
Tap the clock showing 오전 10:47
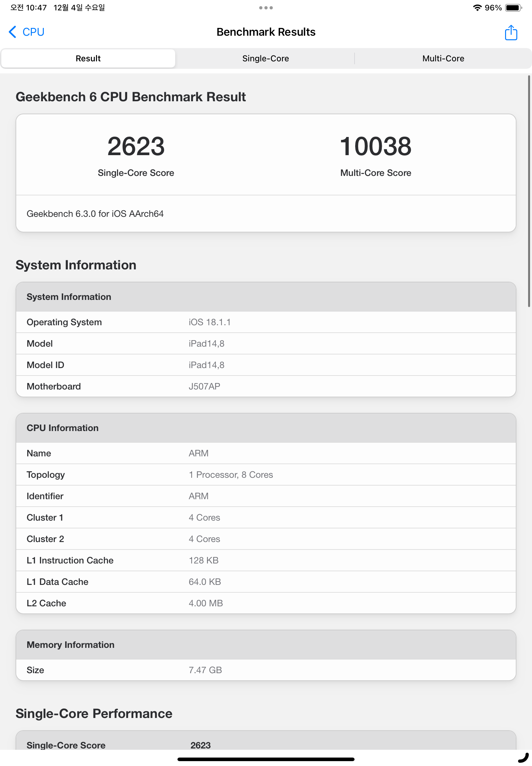coord(28,8)
